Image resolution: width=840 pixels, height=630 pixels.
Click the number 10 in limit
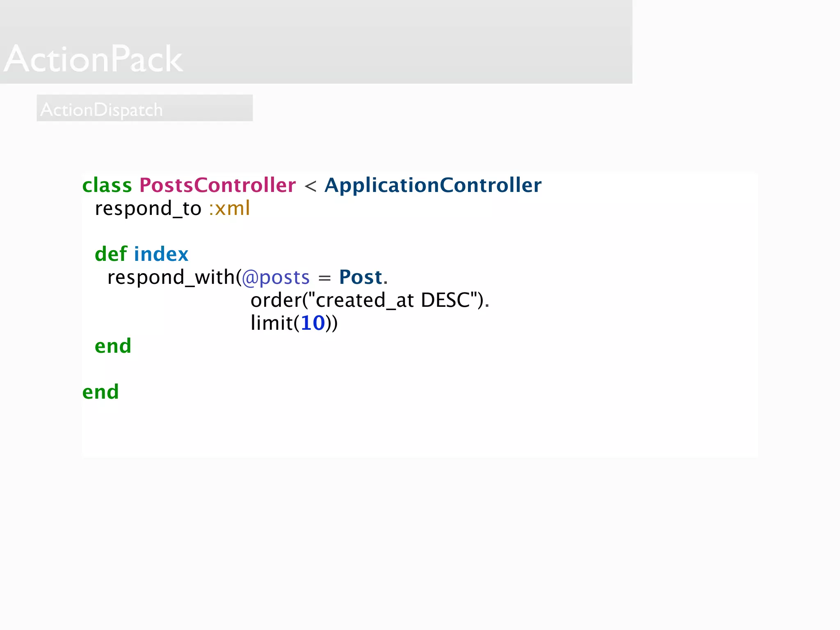pyautogui.click(x=313, y=323)
